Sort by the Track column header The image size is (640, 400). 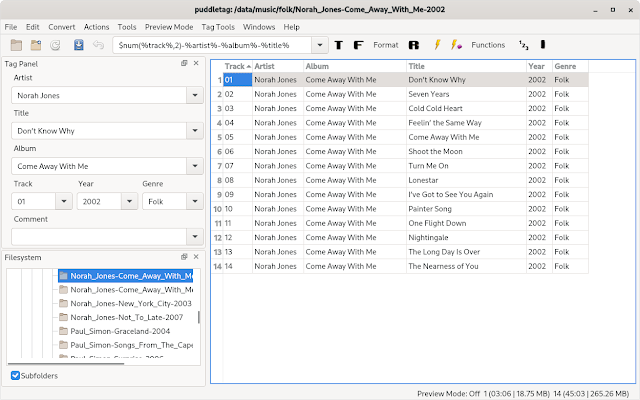pos(238,66)
